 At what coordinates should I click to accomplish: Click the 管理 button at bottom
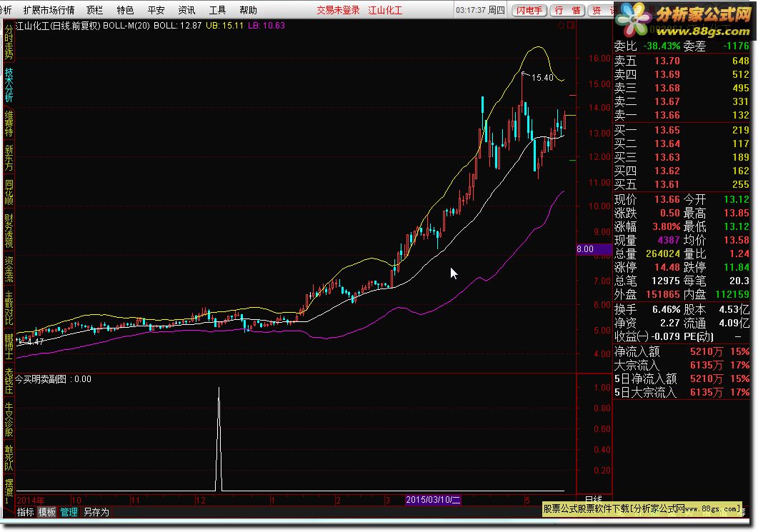coord(69,512)
